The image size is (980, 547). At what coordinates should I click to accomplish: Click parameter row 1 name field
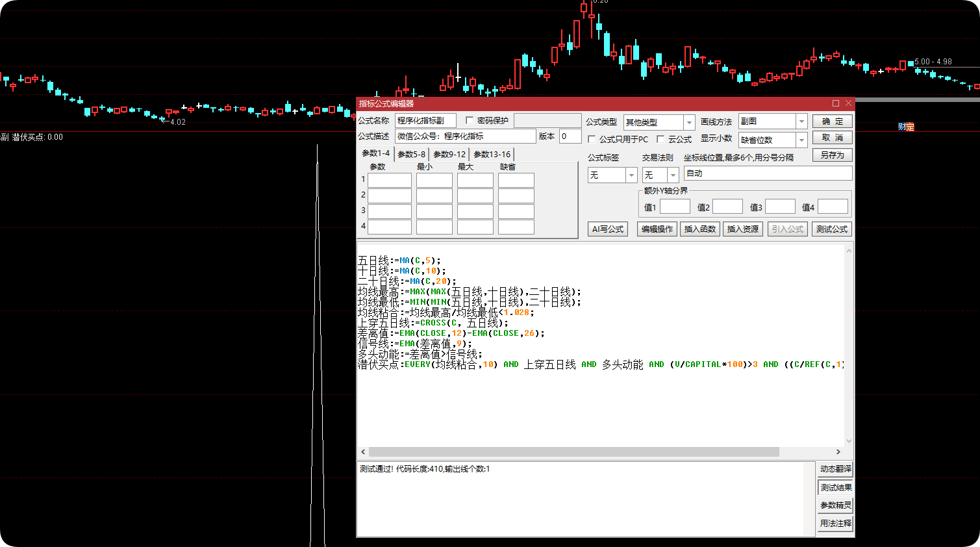(390, 180)
